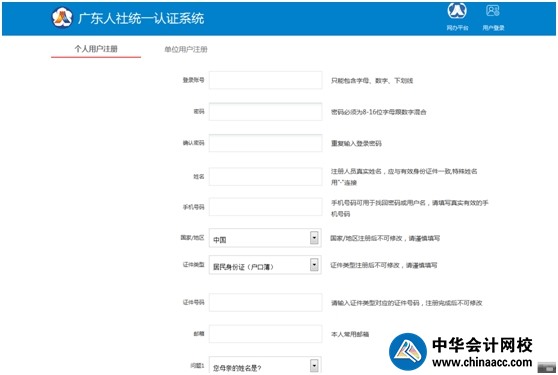Switch to 单位用户注册 tab
558x375 pixels.
186,49
